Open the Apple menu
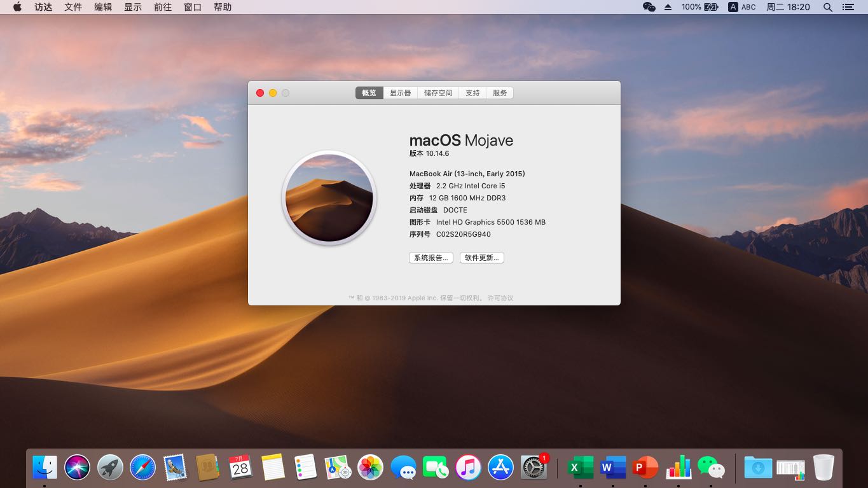This screenshot has height=488, width=868. pos(17,7)
